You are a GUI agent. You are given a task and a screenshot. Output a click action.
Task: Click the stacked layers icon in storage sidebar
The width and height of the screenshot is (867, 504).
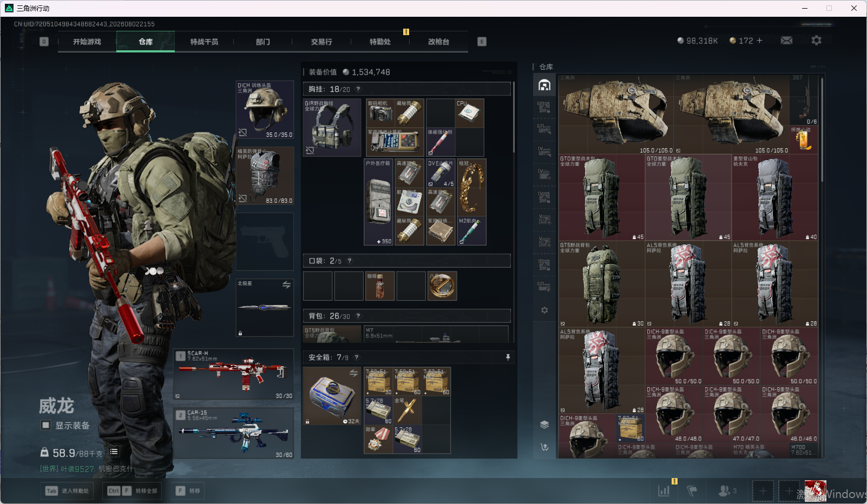pos(544,425)
